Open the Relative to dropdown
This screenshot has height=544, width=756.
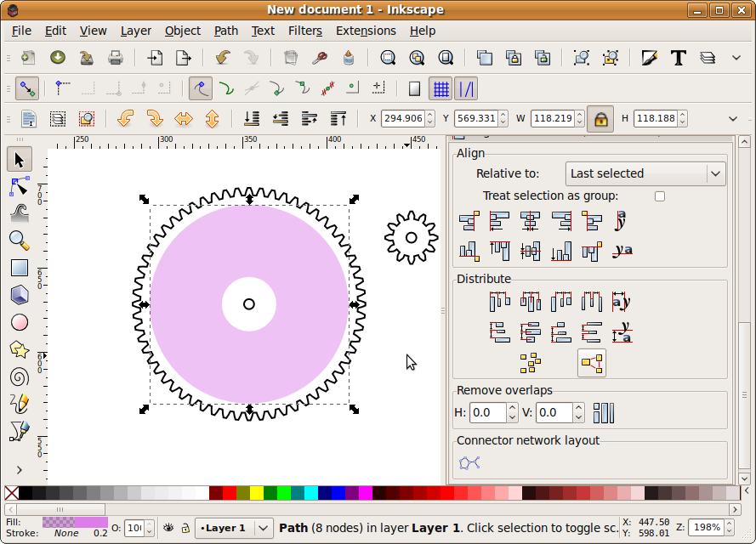[x=645, y=173]
